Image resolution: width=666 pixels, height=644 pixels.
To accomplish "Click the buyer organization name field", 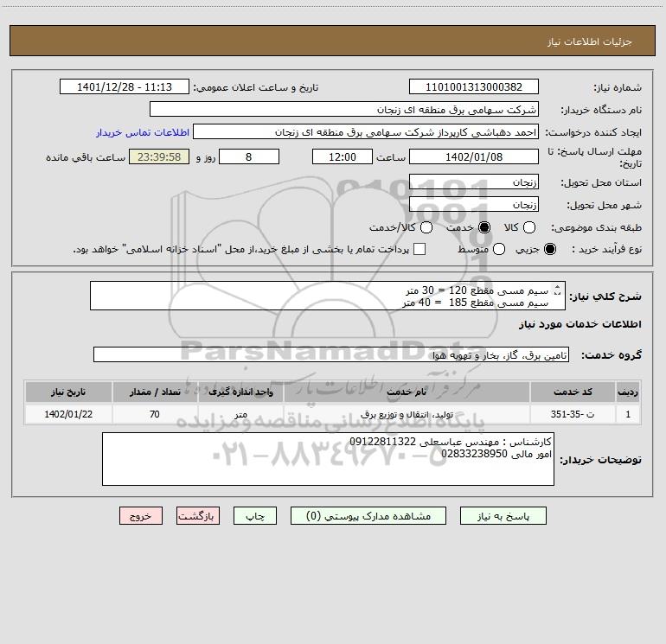I will 344,109.
